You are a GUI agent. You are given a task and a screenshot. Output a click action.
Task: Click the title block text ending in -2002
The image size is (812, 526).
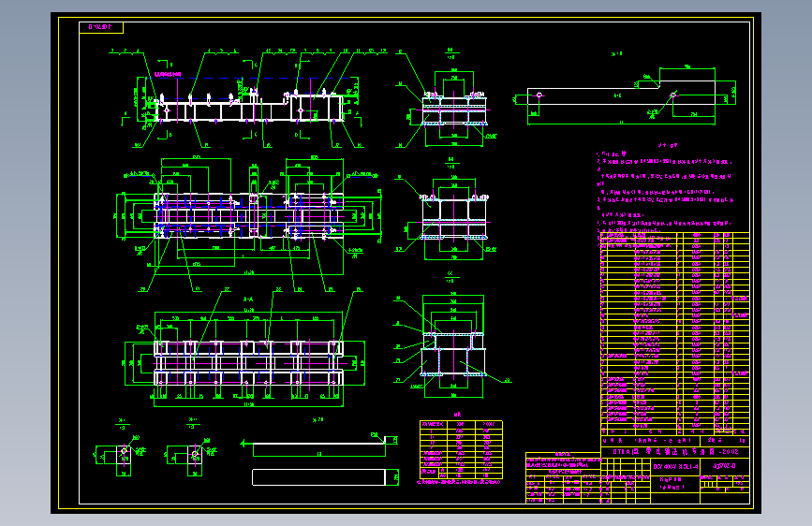point(674,451)
